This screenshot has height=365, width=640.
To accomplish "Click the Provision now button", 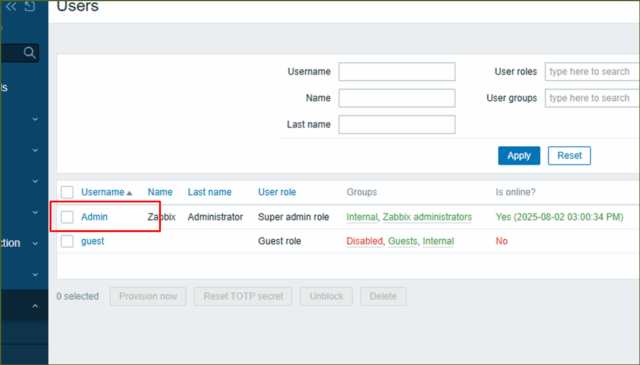I will point(148,296).
